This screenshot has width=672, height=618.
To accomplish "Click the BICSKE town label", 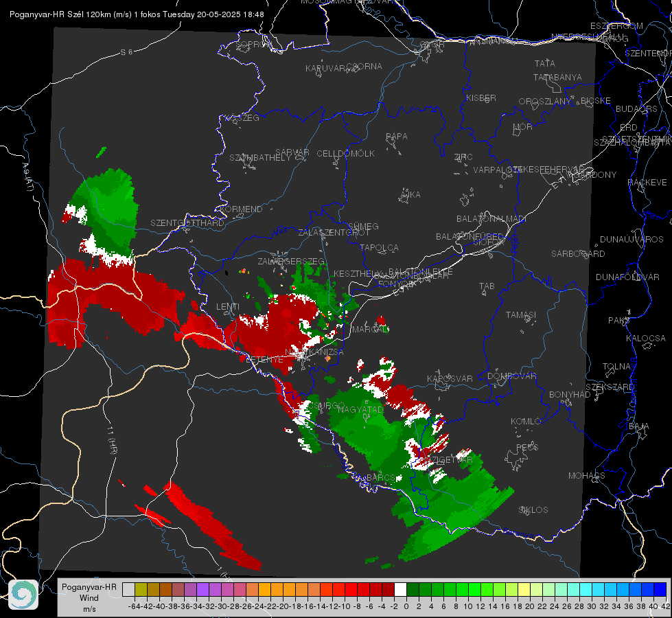I will pos(595,101).
